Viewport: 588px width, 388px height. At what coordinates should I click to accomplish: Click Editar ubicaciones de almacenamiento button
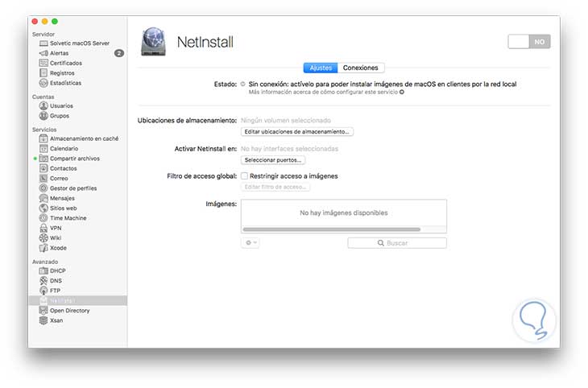pos(297,131)
